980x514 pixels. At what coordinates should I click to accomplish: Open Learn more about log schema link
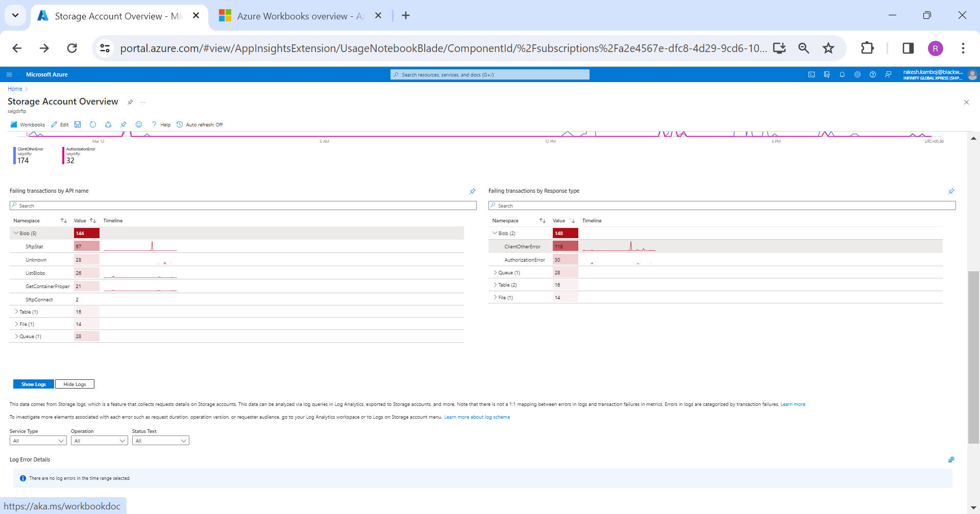pyautogui.click(x=477, y=417)
